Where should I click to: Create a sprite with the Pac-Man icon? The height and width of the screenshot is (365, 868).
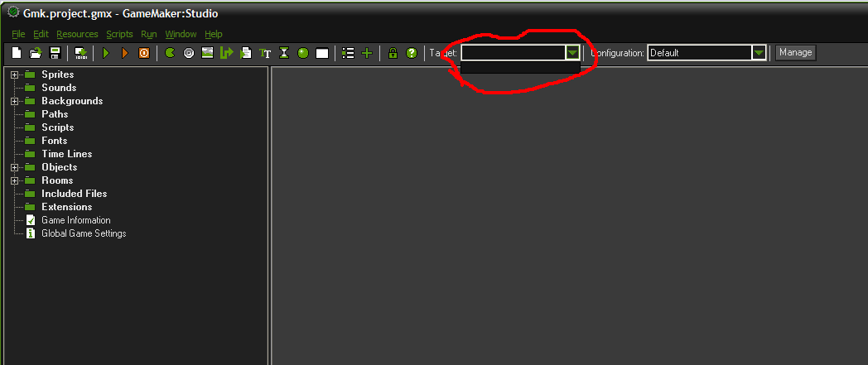[170, 53]
